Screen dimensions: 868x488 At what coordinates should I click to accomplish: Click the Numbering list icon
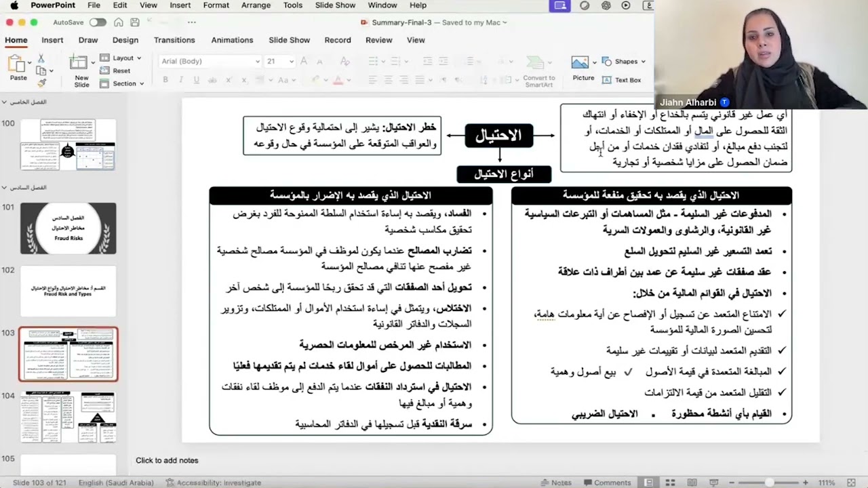[397, 61]
